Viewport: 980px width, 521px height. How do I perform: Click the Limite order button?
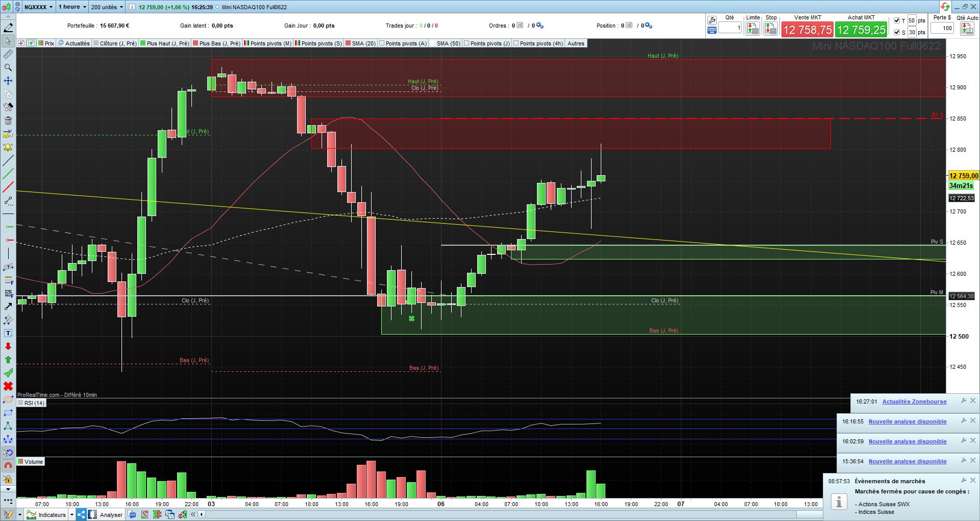(753, 30)
